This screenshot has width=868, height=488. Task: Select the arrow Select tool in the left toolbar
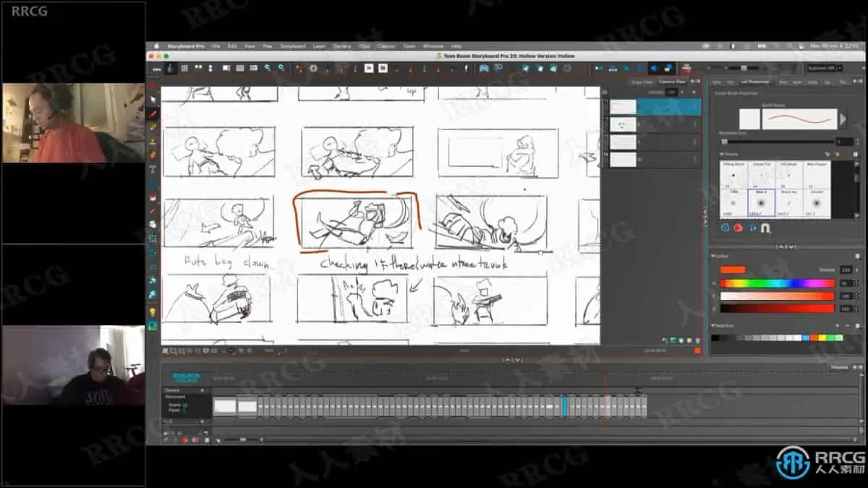pos(153,100)
